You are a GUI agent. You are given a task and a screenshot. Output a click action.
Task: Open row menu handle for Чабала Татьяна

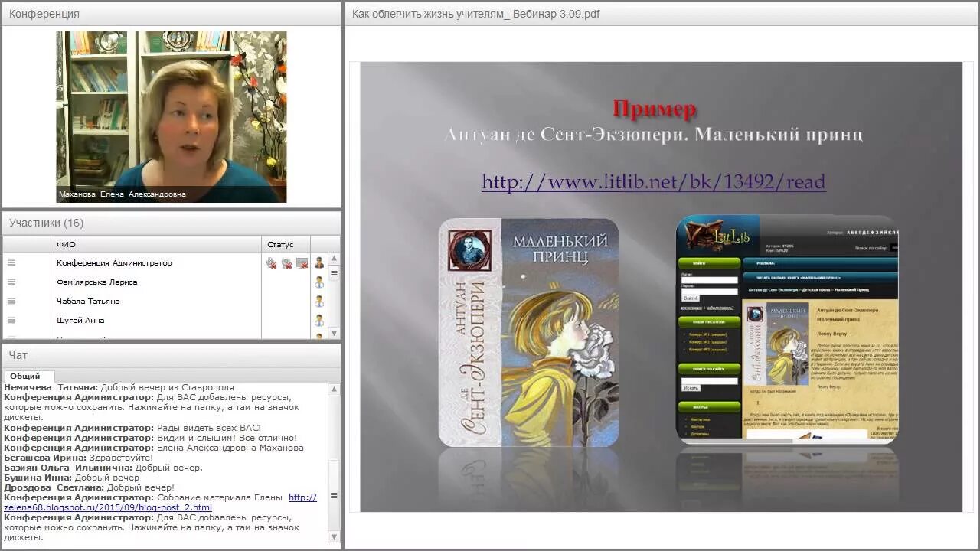11,301
